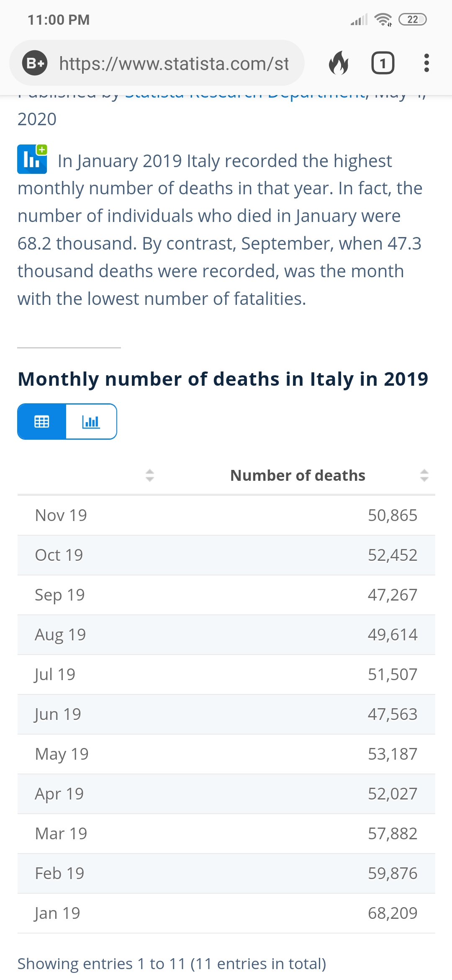Tap the battery indicator showing 22
Viewport: 452px width, 980px height.
click(x=412, y=20)
